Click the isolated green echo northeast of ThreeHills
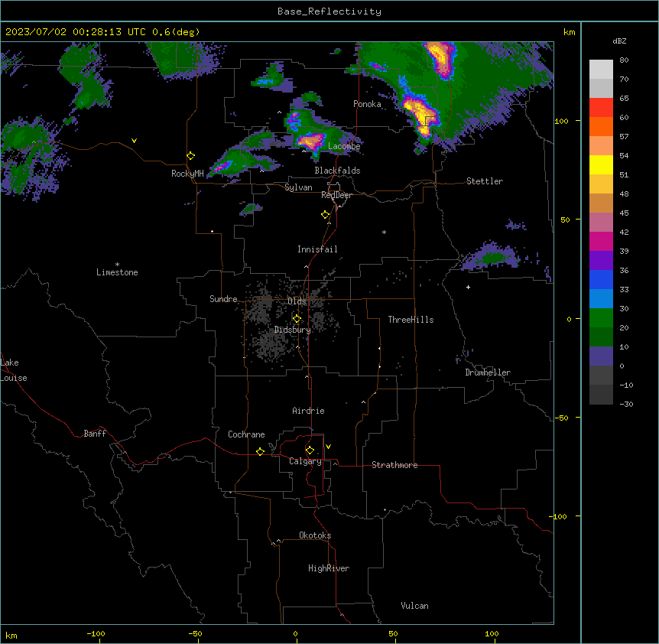 (x=492, y=257)
